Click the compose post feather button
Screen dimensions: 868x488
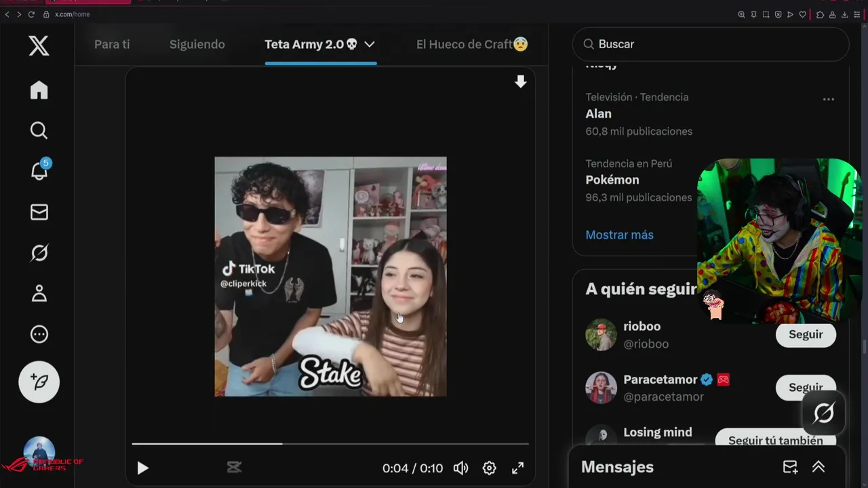point(39,382)
